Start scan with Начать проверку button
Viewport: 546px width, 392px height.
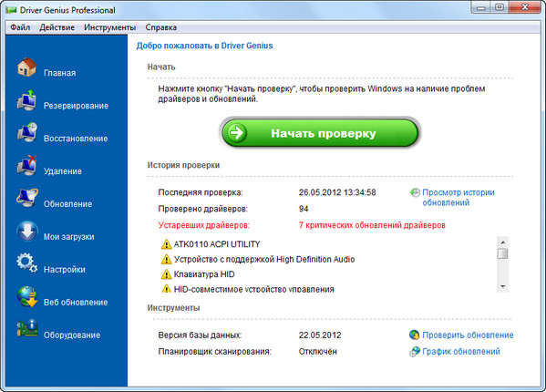(x=320, y=132)
